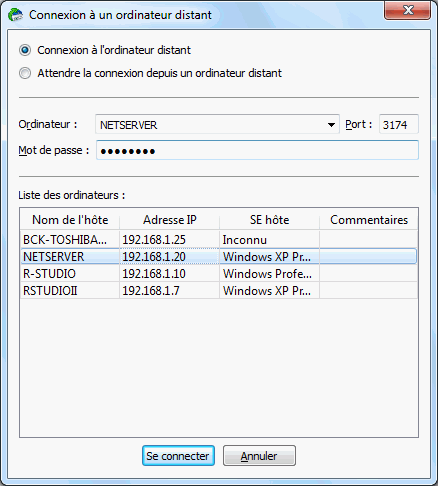Click the 'Annuler' button
Screen dimensions: 438x486
tap(259, 456)
